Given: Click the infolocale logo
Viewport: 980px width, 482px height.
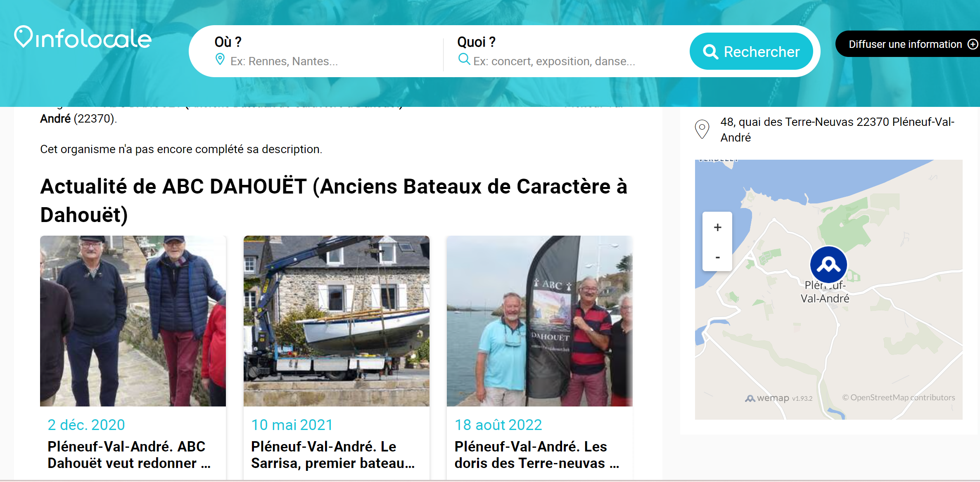Looking at the screenshot, I should click(x=83, y=38).
